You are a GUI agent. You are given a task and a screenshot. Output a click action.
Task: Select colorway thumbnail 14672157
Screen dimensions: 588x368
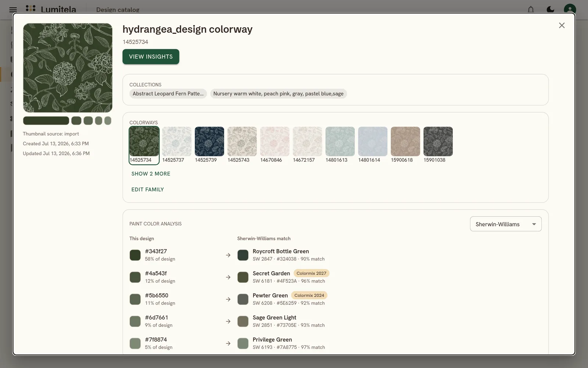coord(308,145)
